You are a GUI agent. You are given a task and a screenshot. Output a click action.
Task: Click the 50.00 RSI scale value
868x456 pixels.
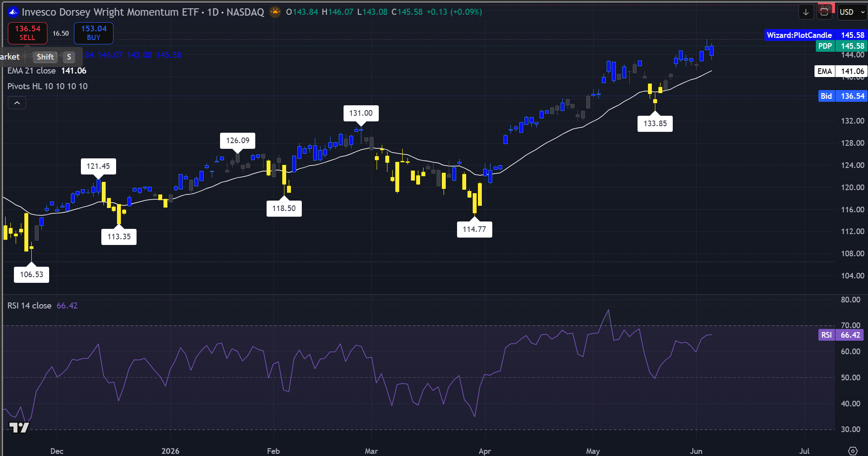851,378
